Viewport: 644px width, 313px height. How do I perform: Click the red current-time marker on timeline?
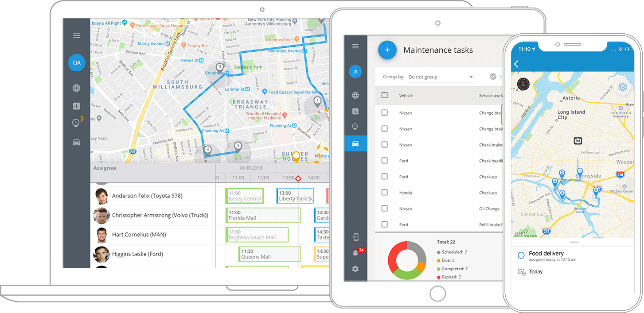(x=298, y=178)
